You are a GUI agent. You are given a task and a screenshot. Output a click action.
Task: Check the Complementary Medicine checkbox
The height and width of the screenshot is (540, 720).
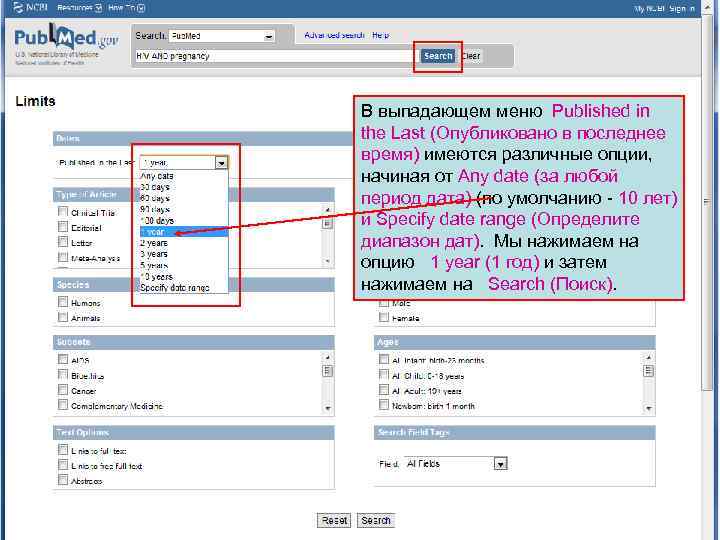coord(63,405)
